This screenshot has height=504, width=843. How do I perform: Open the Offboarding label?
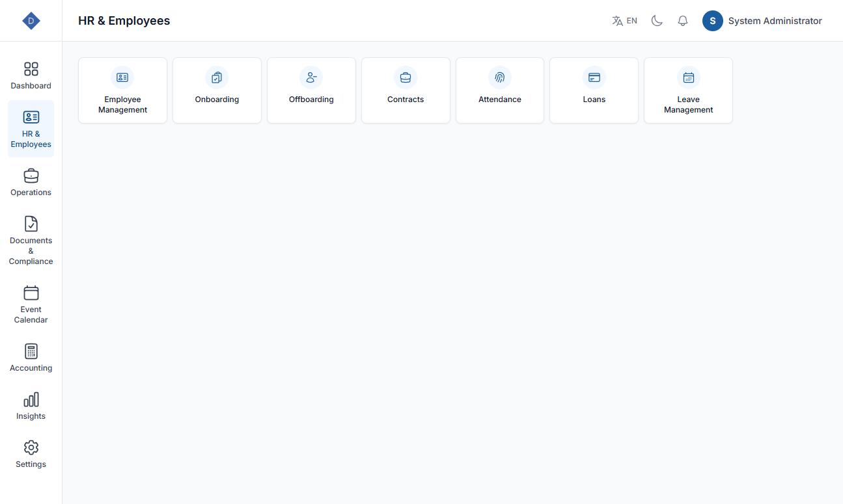coord(311,99)
